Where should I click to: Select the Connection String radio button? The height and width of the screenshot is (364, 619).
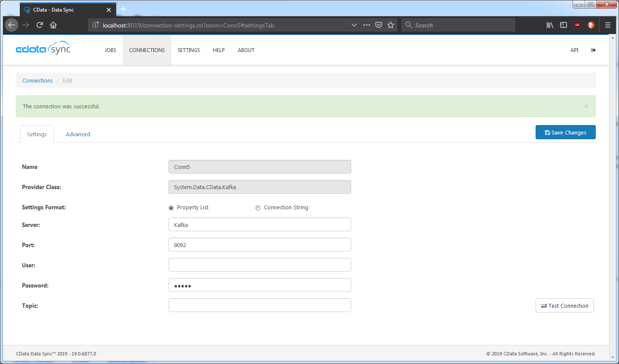[258, 208]
